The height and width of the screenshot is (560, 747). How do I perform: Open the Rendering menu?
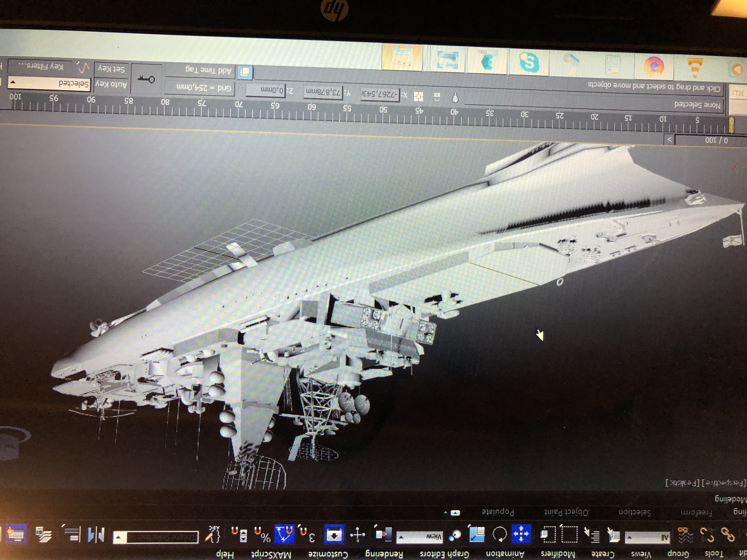(384, 554)
